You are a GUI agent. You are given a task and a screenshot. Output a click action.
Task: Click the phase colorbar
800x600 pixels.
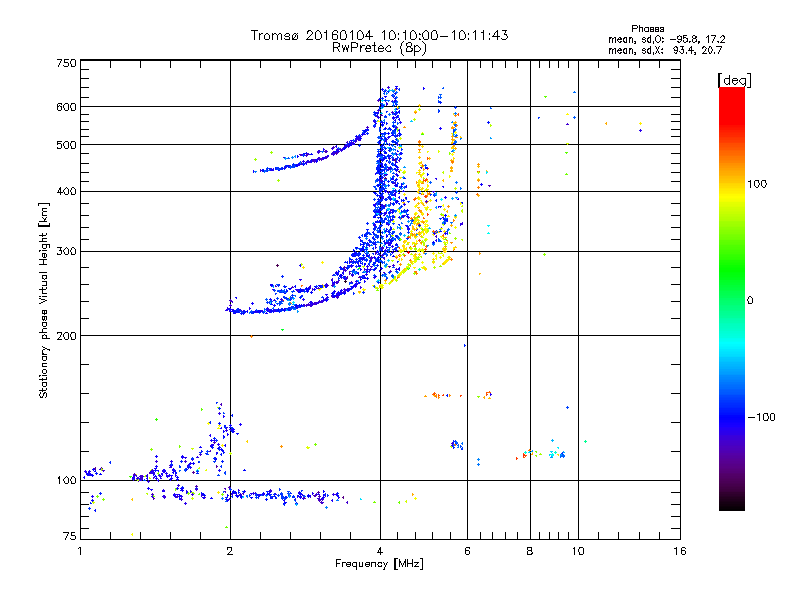tap(732, 298)
